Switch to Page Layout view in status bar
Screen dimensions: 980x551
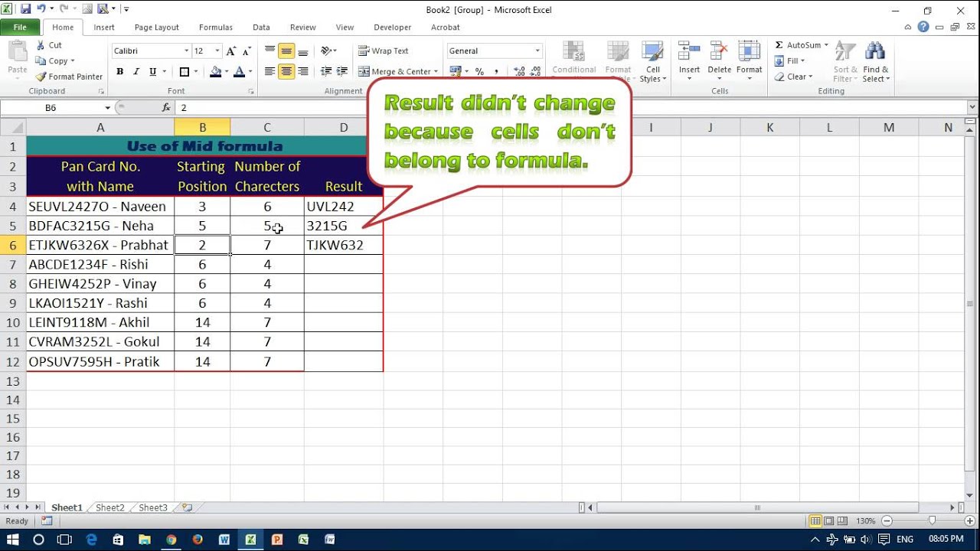829,521
